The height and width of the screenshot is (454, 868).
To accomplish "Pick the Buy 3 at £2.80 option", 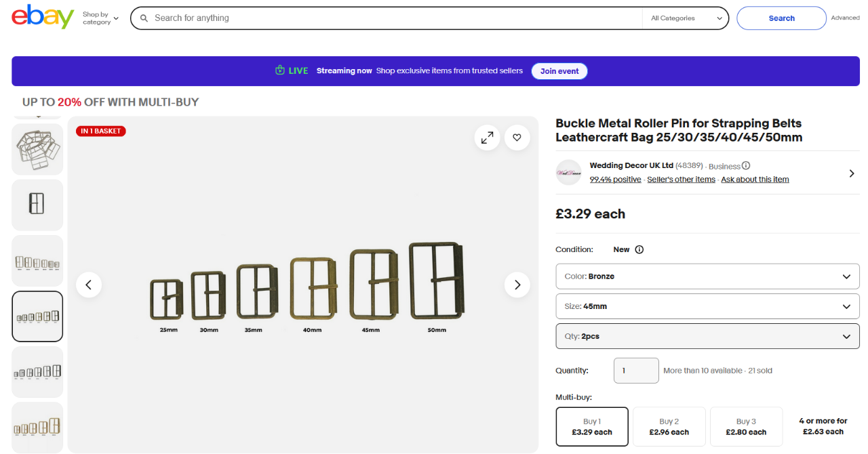I will point(746,426).
